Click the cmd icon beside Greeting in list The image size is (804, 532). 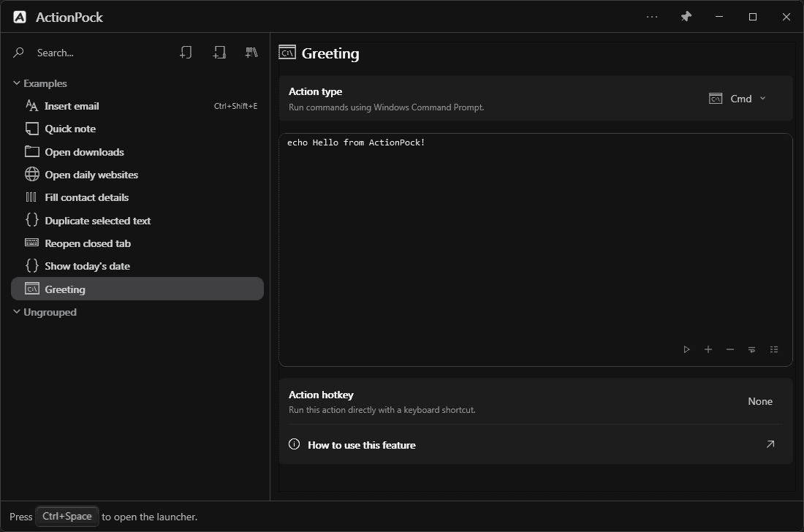click(31, 289)
